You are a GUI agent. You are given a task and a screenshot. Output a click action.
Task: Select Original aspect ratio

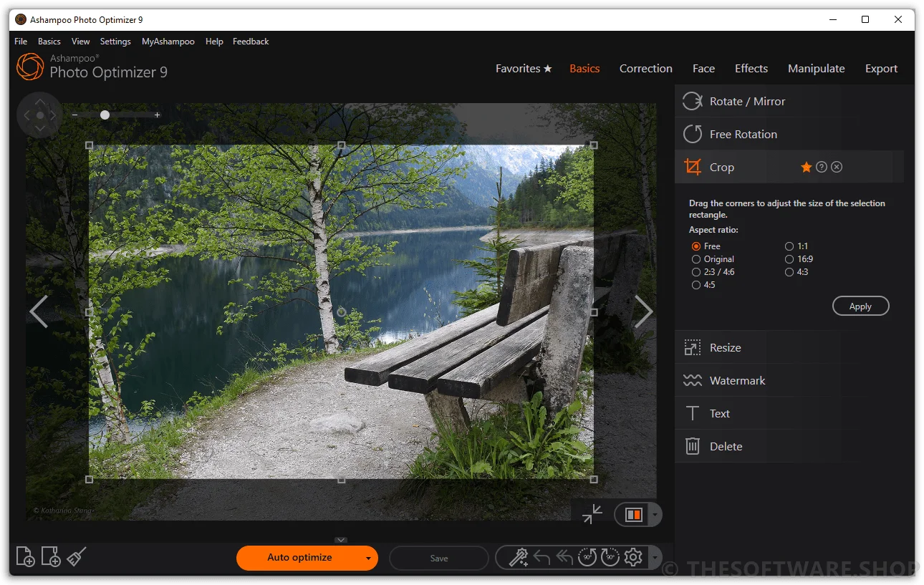(696, 259)
